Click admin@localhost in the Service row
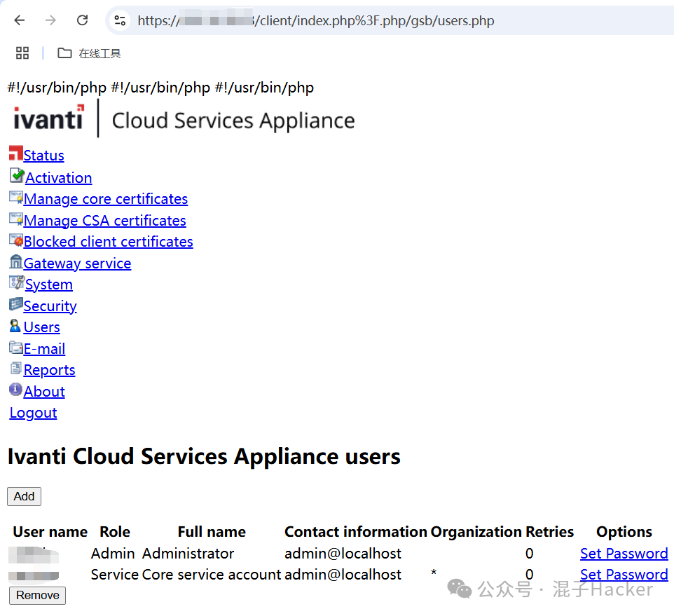674x616 pixels. [x=343, y=575]
